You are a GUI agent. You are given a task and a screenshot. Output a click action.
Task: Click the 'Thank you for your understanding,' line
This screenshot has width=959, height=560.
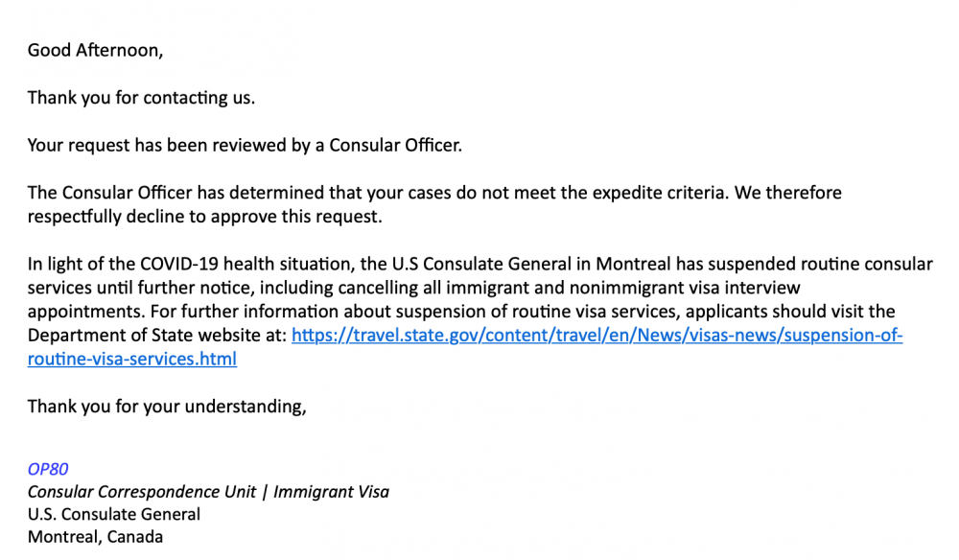[167, 408]
